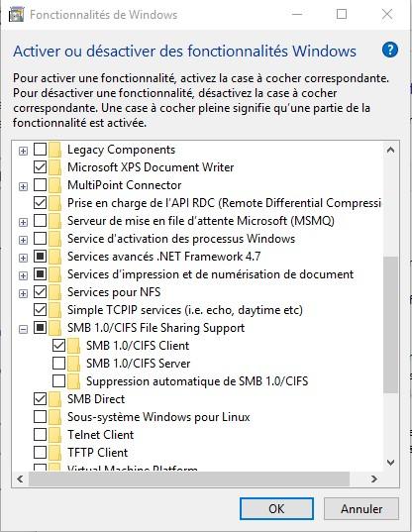Click the scroll up arrow of the list

coord(390,150)
